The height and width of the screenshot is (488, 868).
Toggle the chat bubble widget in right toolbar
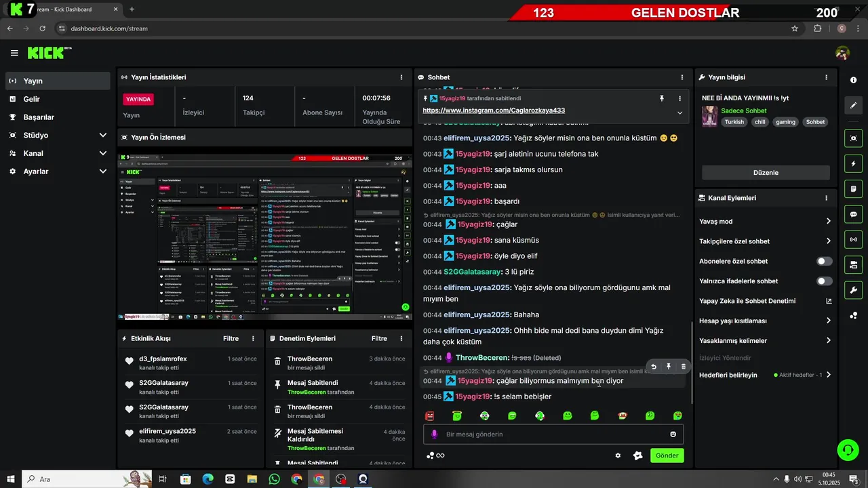pos(853,214)
